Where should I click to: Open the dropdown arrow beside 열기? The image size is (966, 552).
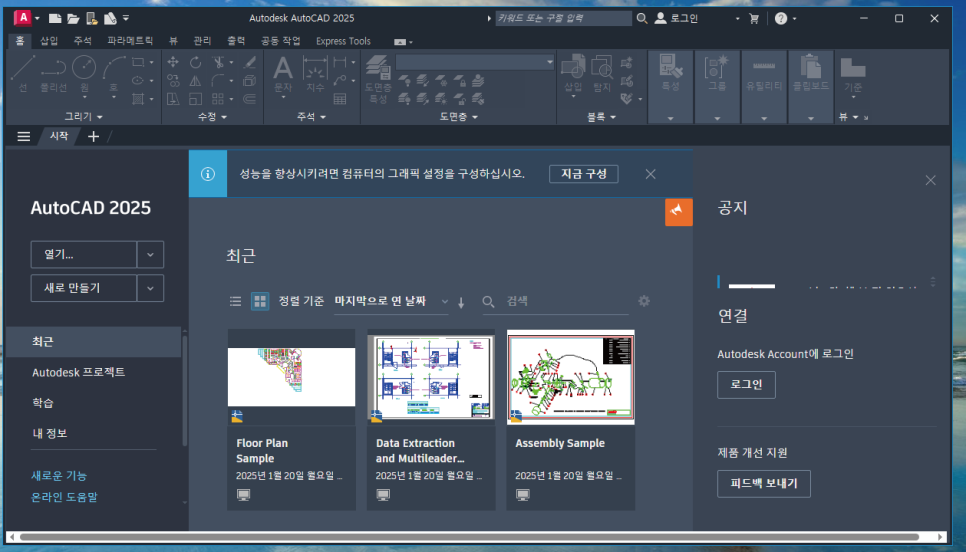[150, 254]
